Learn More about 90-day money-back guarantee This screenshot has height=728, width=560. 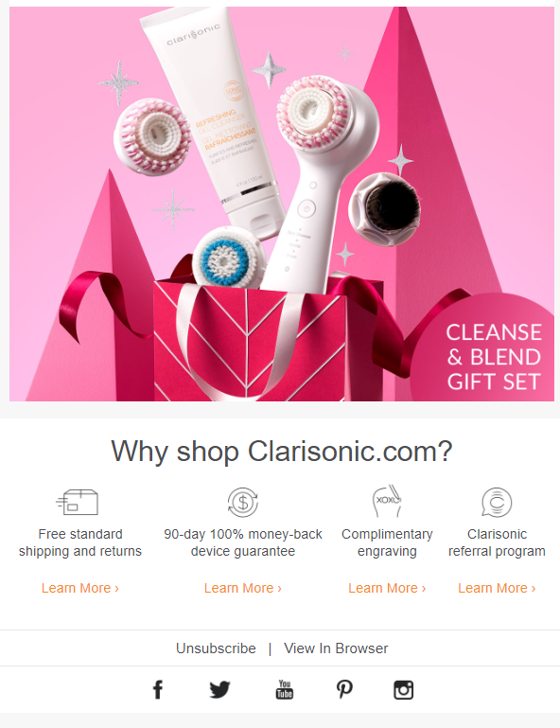pos(243,588)
